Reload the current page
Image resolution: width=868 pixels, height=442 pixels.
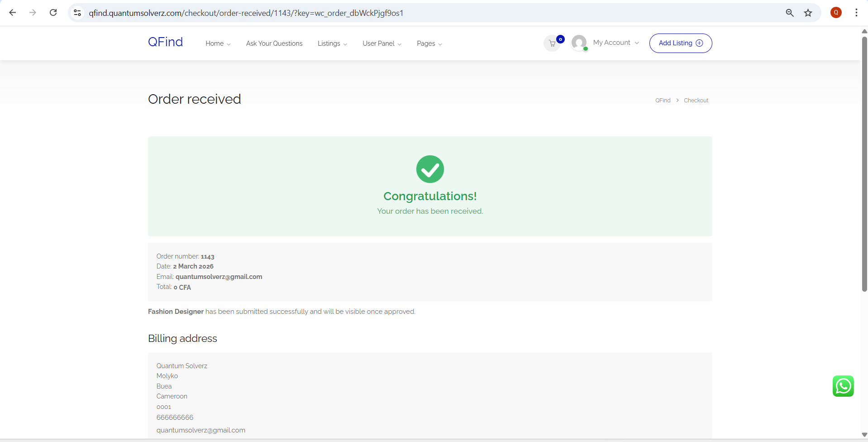(x=53, y=13)
